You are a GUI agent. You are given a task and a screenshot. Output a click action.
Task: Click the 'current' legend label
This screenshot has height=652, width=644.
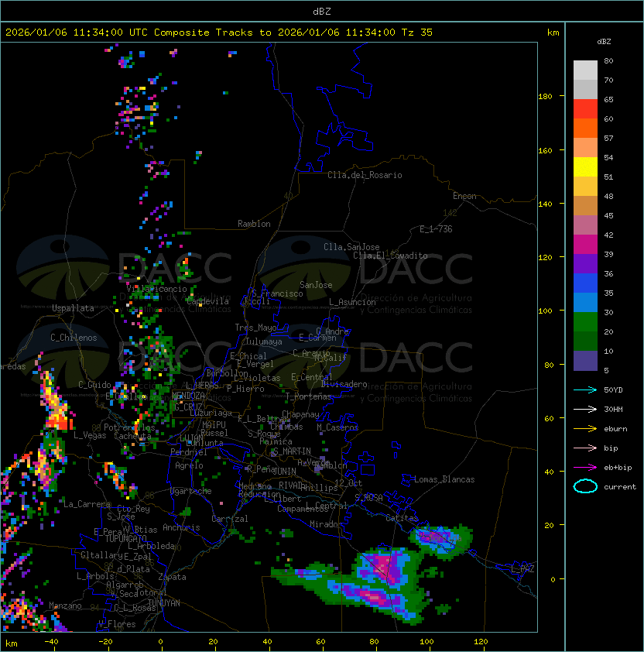[x=620, y=487]
